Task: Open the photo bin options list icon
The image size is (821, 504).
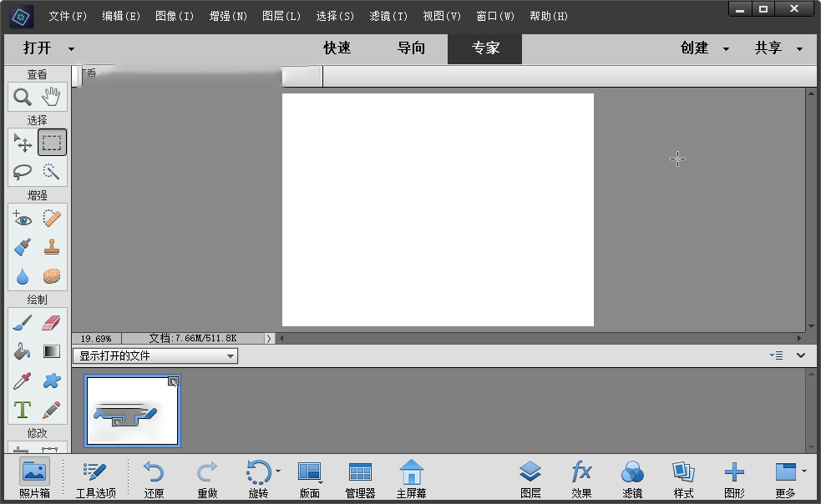Action: 776,355
